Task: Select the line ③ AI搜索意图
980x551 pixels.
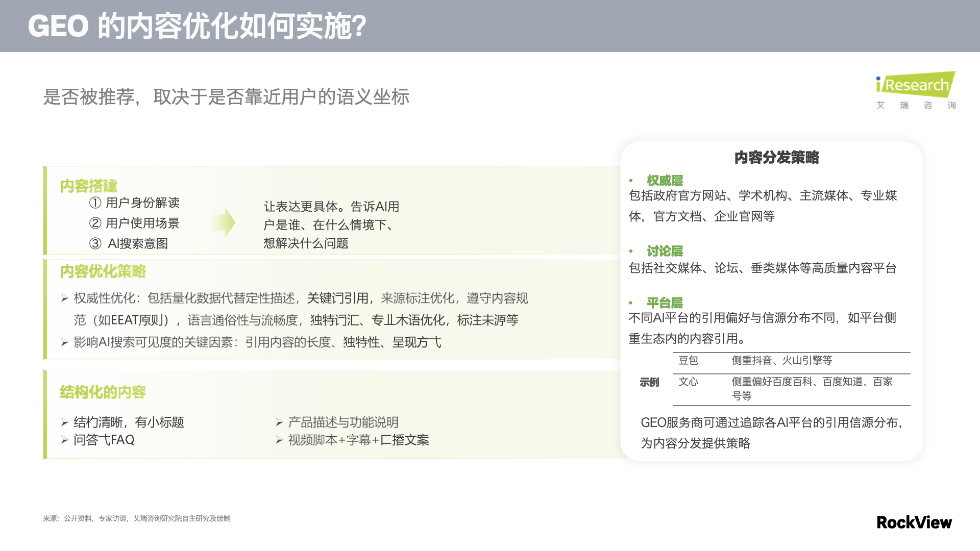Action: pyautogui.click(x=129, y=243)
